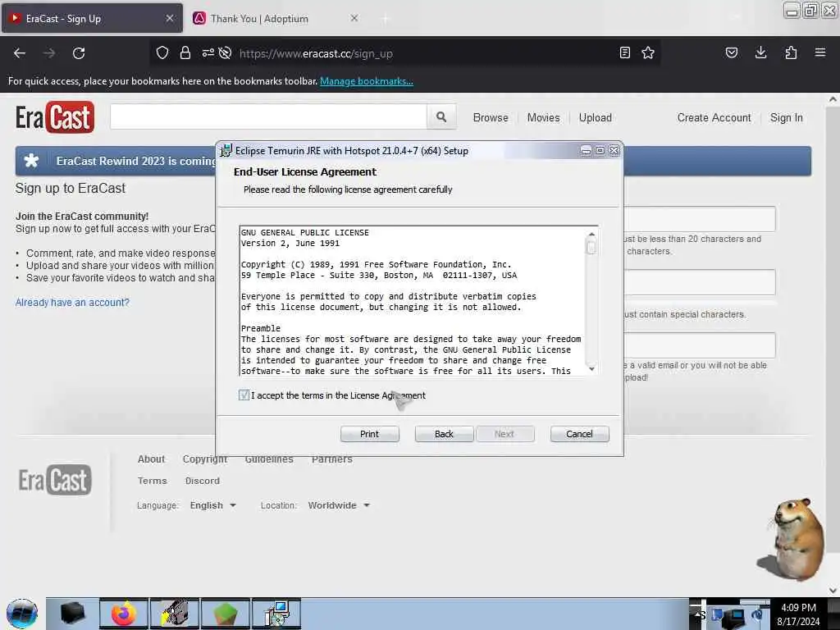Open the Pocket save icon
This screenshot has height=630, width=840.
click(732, 52)
